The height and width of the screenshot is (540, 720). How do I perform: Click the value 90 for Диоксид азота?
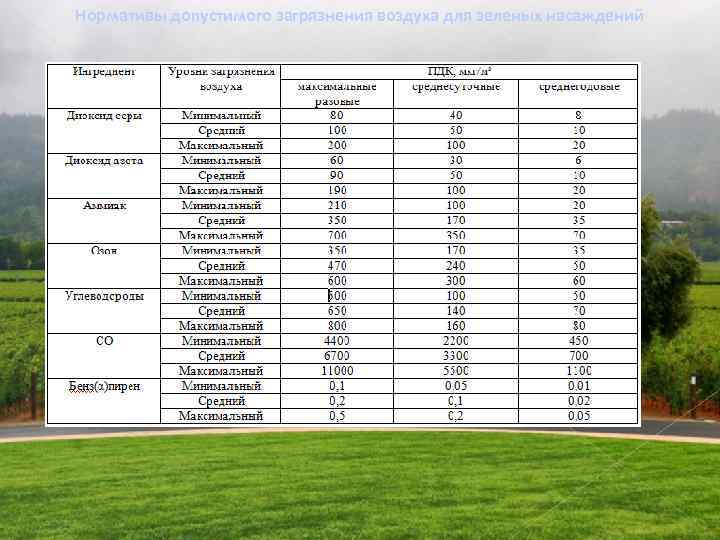click(337, 175)
